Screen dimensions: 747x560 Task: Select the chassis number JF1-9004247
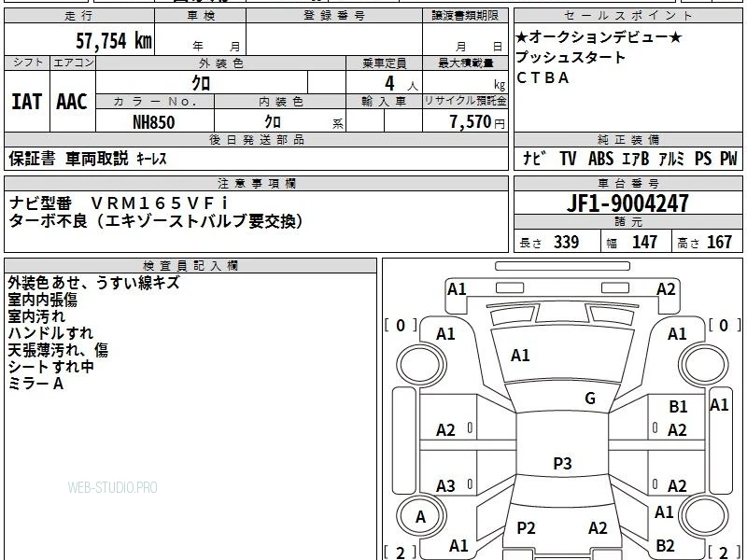627,203
